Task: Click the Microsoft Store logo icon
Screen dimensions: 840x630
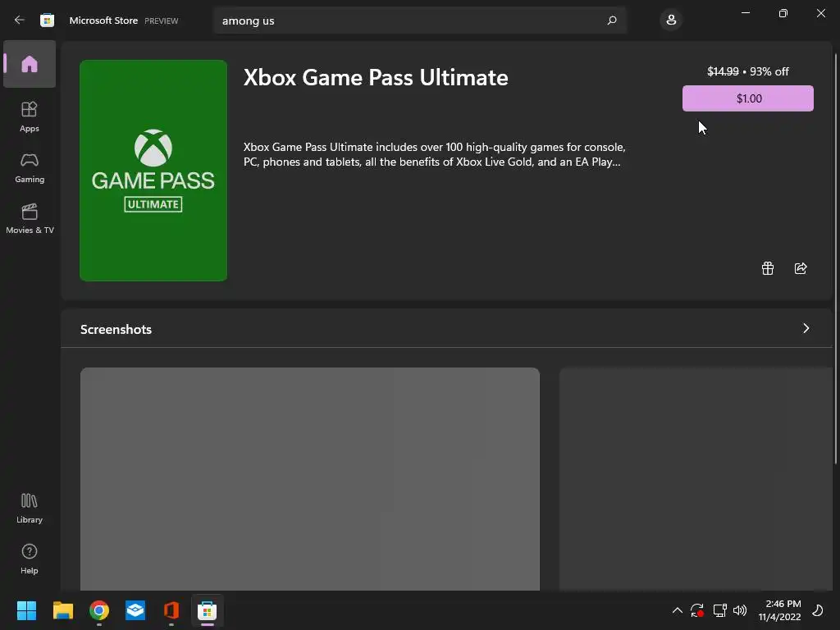Action: [47, 21]
